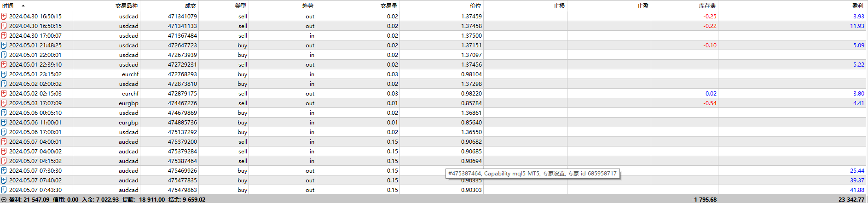Select deal number 474467276
This screenshot has height=203, width=868.
182,103
